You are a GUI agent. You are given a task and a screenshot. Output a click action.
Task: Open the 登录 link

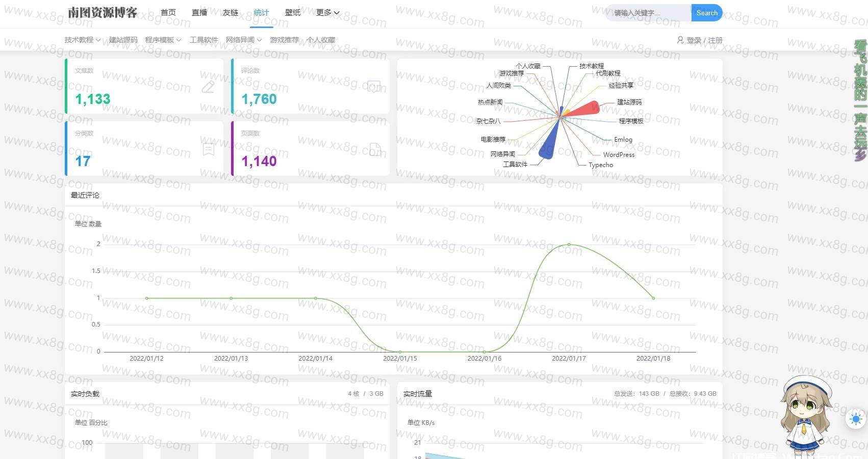click(x=694, y=40)
